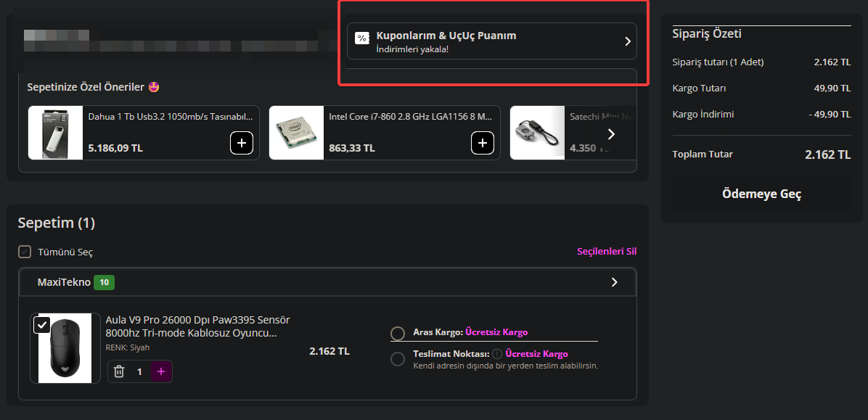The width and height of the screenshot is (868, 420).
Task: Uncheck the Aula V9 Pro mouse checkbox
Action: coord(42,324)
